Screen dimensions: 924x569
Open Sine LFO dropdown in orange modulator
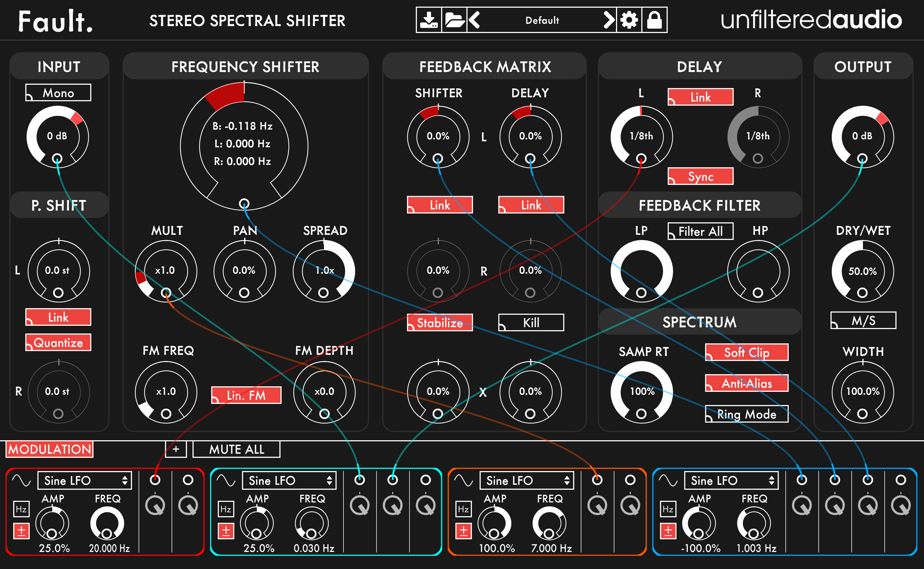click(527, 481)
